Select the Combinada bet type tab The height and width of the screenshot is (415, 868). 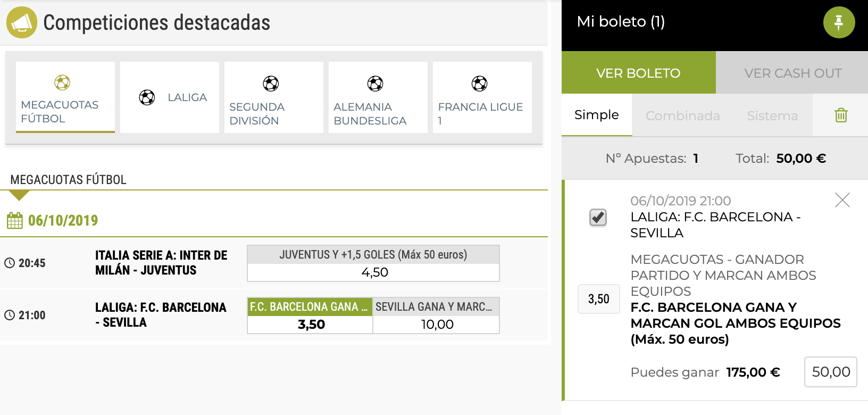682,115
